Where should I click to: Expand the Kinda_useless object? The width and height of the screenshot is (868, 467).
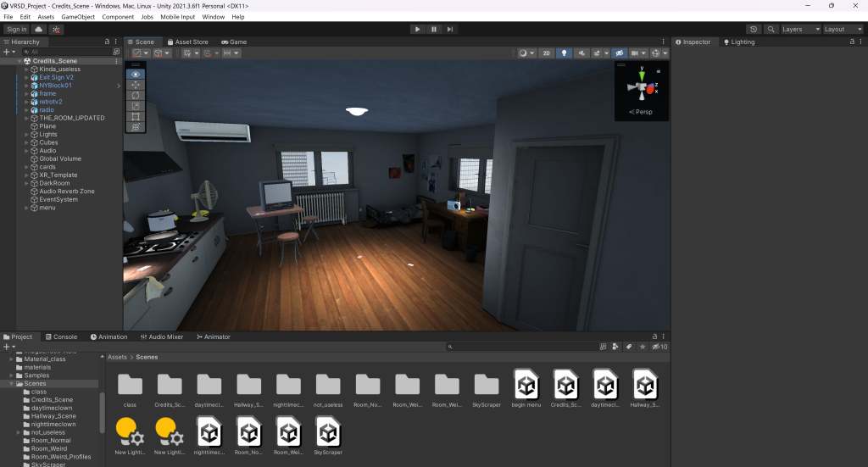tap(26, 69)
